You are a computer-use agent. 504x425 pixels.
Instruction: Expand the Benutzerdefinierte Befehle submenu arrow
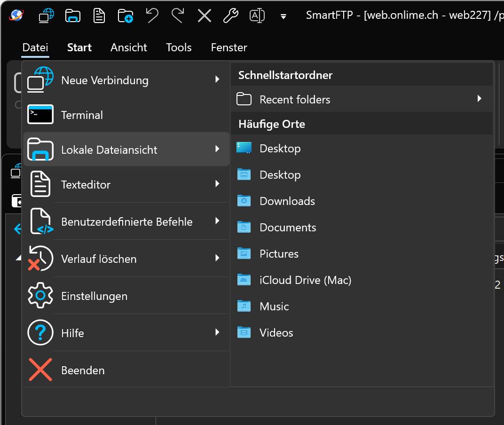coord(217,221)
